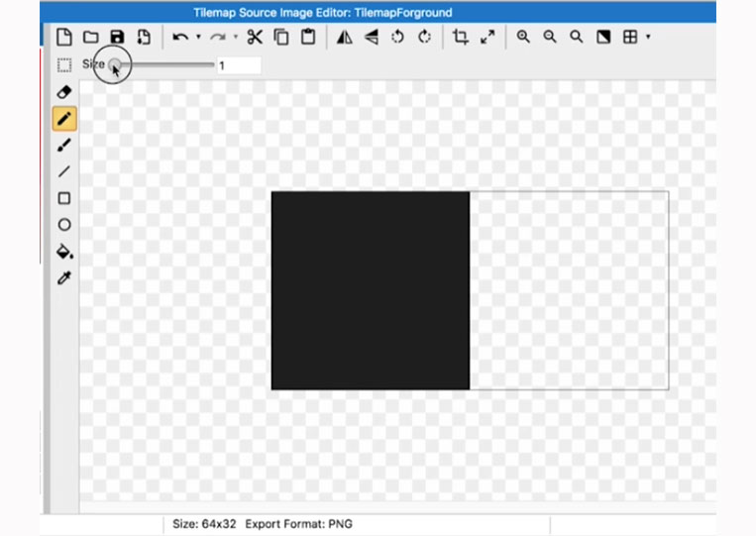
Task: Create a new image file
Action: tap(64, 37)
